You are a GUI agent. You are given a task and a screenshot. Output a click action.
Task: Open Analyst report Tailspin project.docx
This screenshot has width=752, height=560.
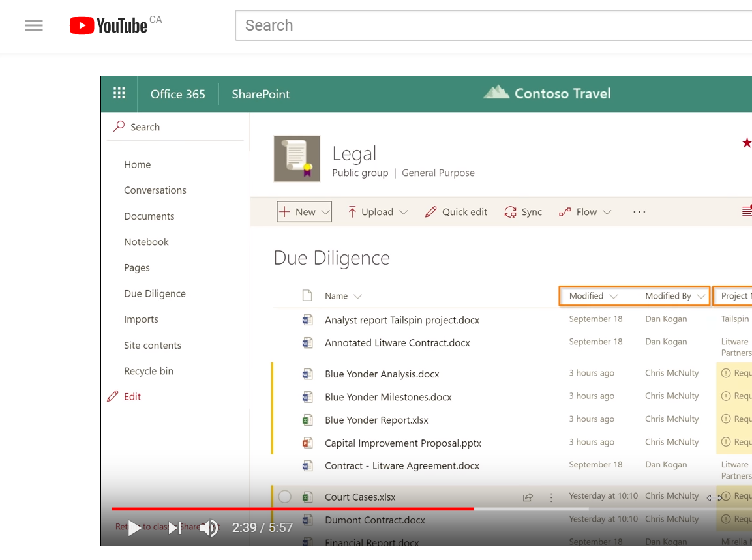tap(402, 320)
